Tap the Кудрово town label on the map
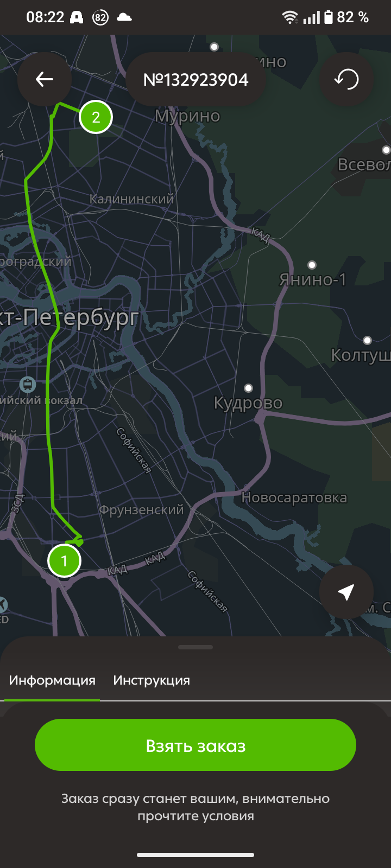 coord(248,403)
